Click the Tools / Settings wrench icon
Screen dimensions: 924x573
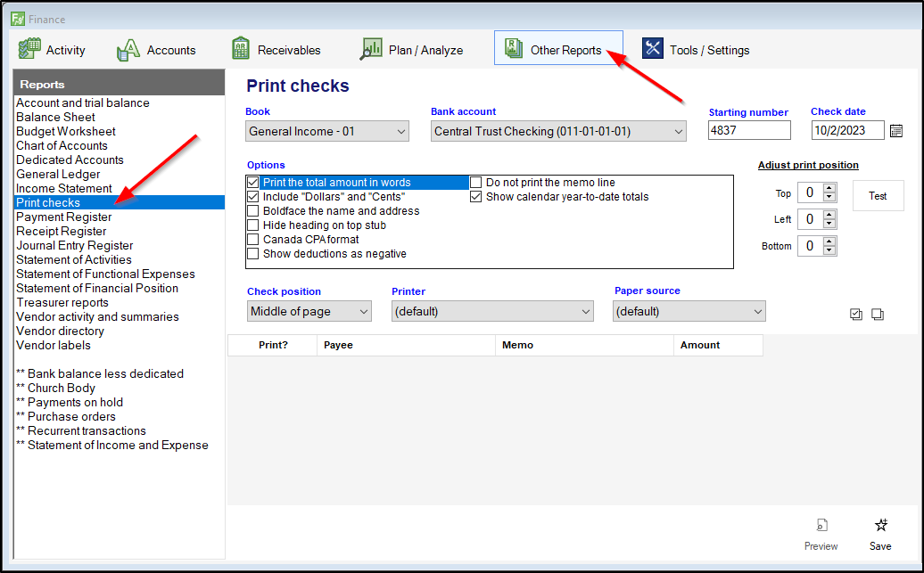(x=653, y=49)
